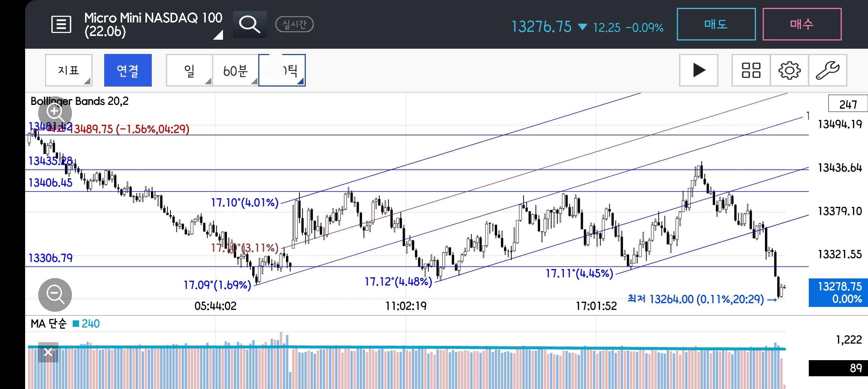Tap the 매도 sell button

tap(716, 24)
